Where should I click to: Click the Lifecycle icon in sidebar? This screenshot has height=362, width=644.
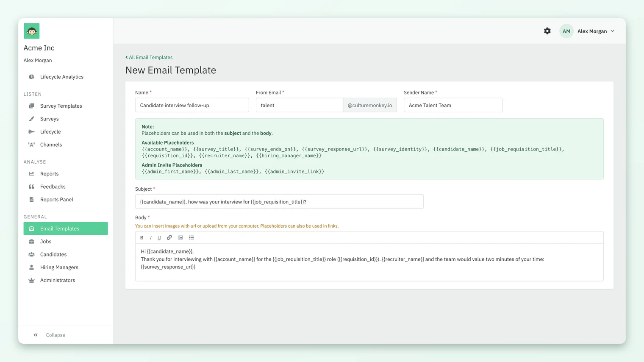(x=31, y=132)
